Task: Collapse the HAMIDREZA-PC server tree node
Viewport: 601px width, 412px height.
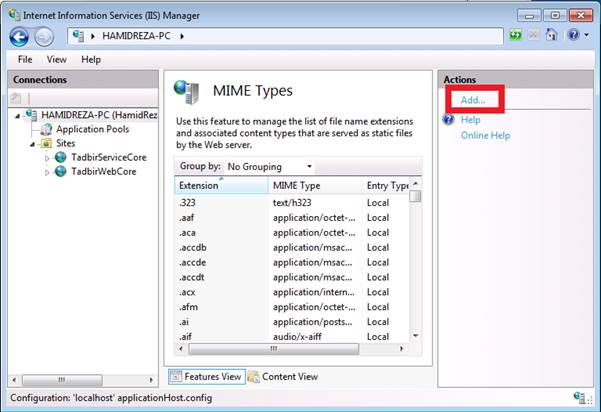Action: [x=18, y=115]
